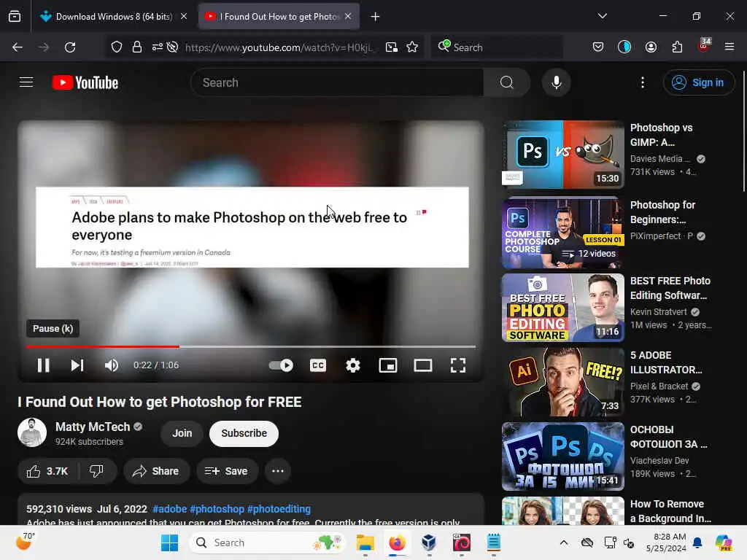Click the URL address bar
Image resolution: width=747 pixels, height=560 pixels.
tap(279, 47)
